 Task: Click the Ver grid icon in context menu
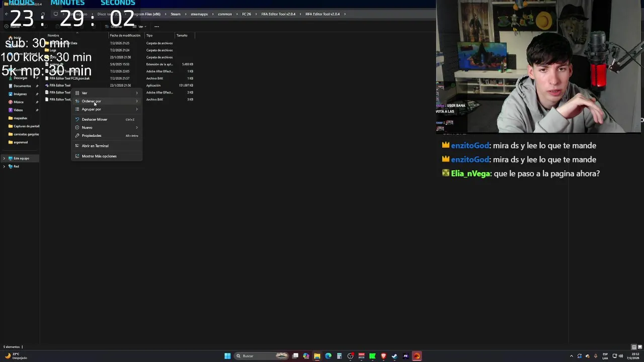[x=77, y=93]
